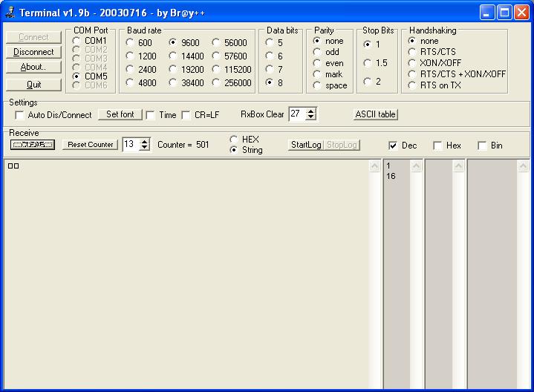Viewport: 534px width, 392px height.
Task: Toggle the Time checkbox
Action: click(x=151, y=115)
